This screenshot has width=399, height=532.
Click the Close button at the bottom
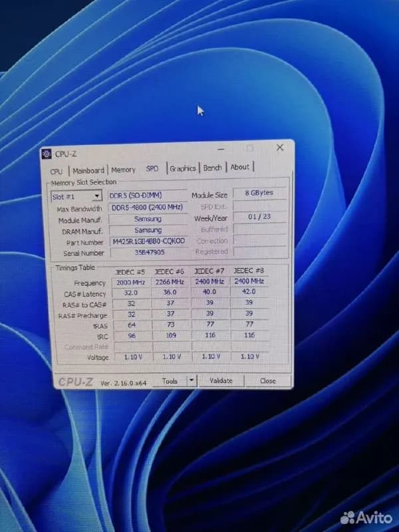point(268,380)
